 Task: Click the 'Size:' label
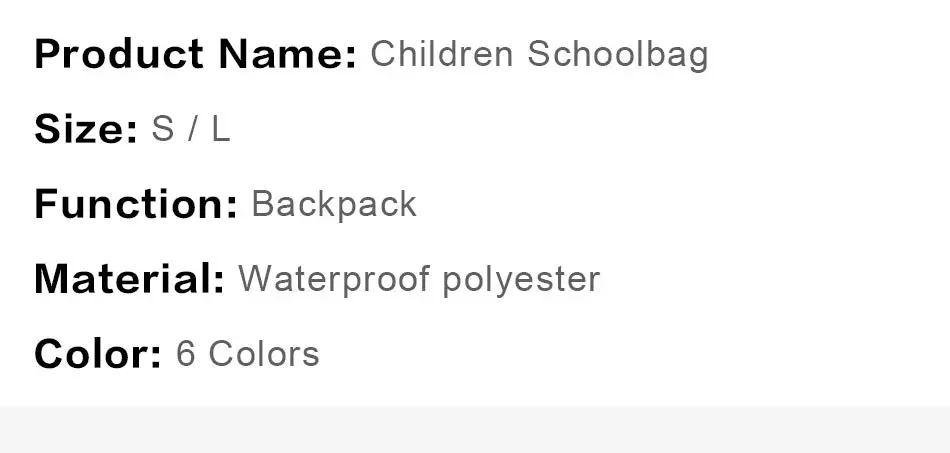click(86, 129)
